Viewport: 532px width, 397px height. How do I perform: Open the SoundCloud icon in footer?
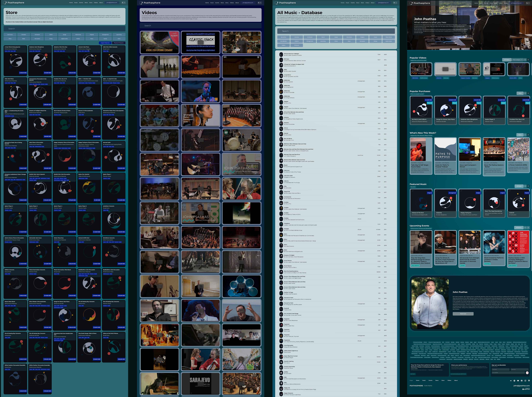pyautogui.click(x=511, y=381)
